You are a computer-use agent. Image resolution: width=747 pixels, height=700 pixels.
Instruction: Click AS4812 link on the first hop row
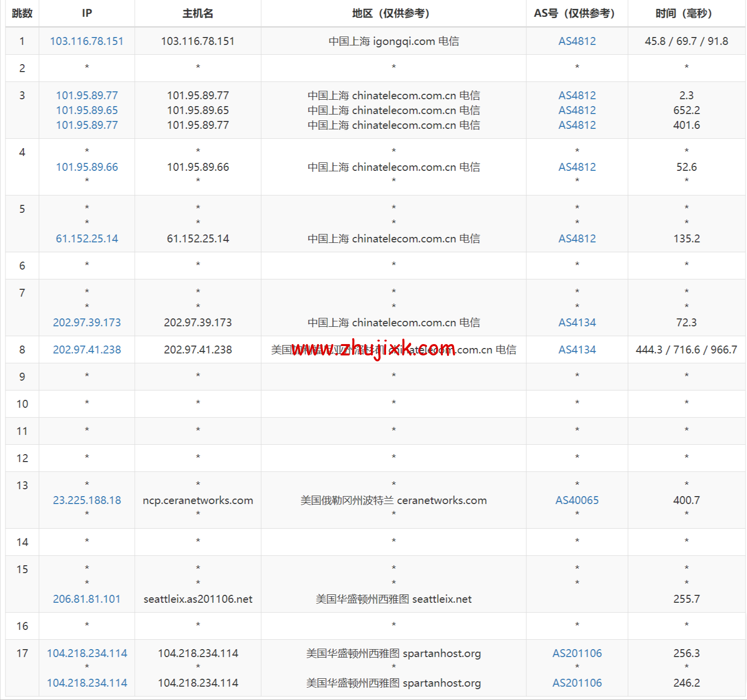577,41
